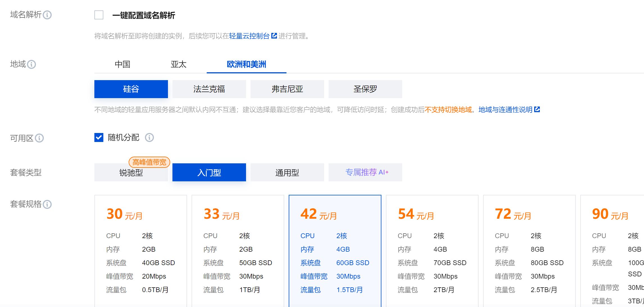Click info icon beside 地域 label
Viewport: 644px width, 307px height.
[31, 64]
